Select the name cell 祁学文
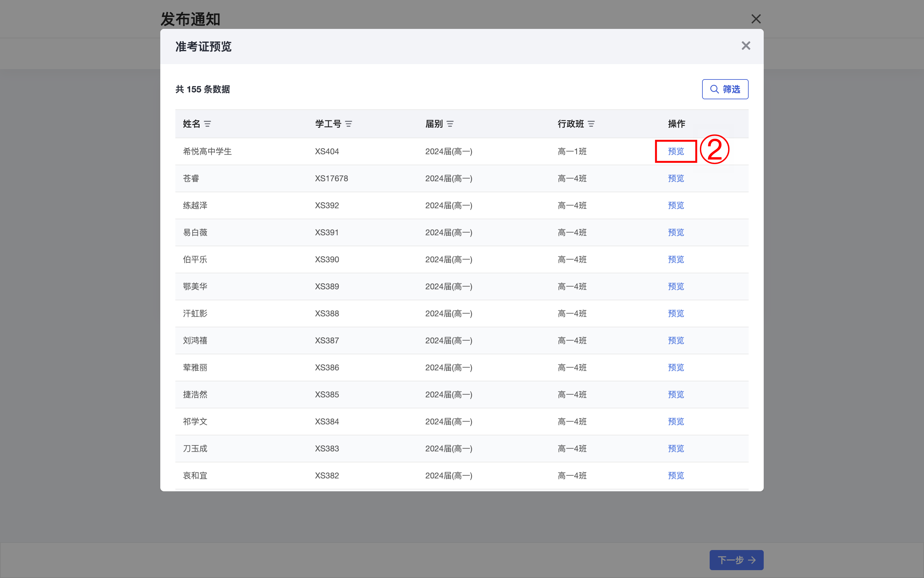The image size is (924, 578). coord(195,422)
